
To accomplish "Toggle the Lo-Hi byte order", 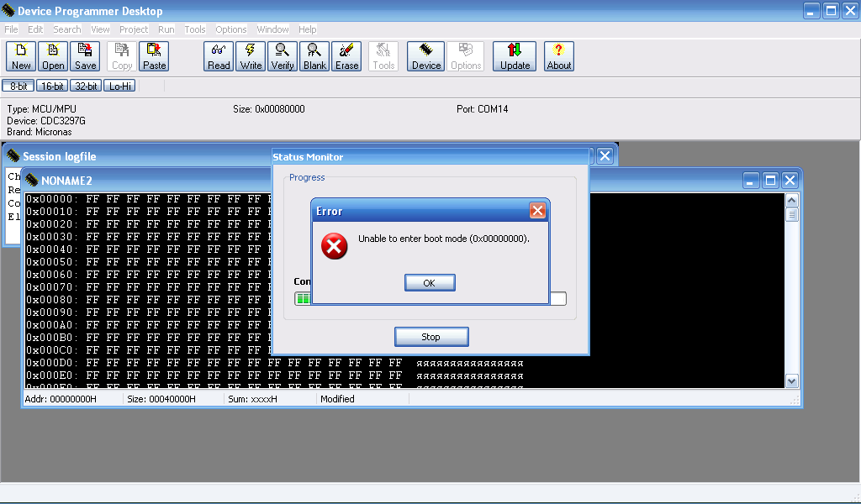I will coord(119,87).
